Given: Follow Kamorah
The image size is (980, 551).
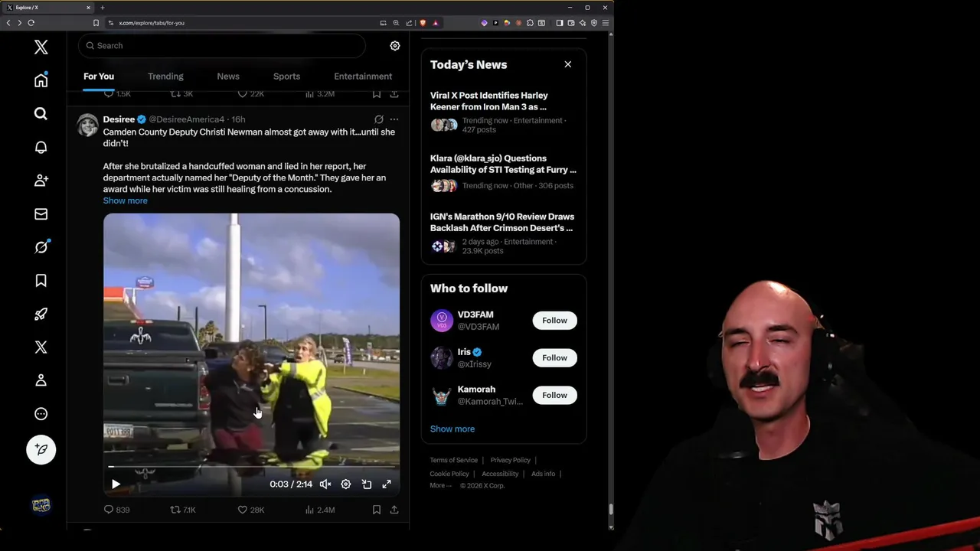Looking at the screenshot, I should pyautogui.click(x=554, y=396).
